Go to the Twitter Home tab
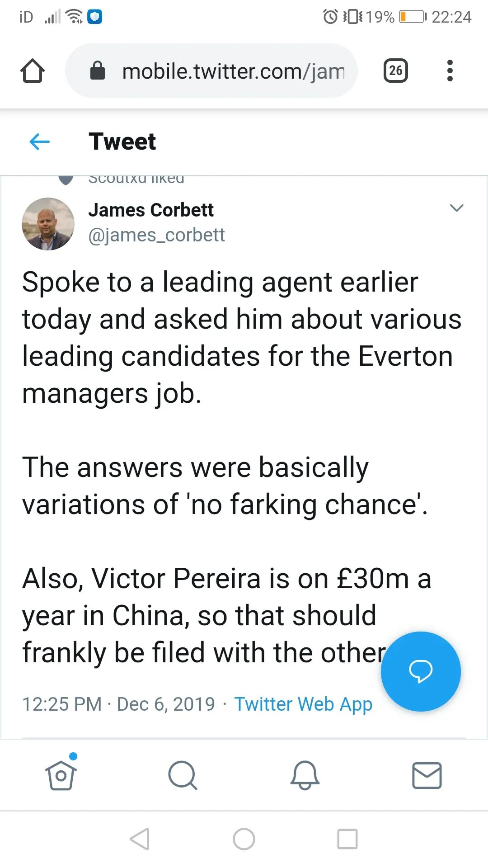 pos(61,775)
